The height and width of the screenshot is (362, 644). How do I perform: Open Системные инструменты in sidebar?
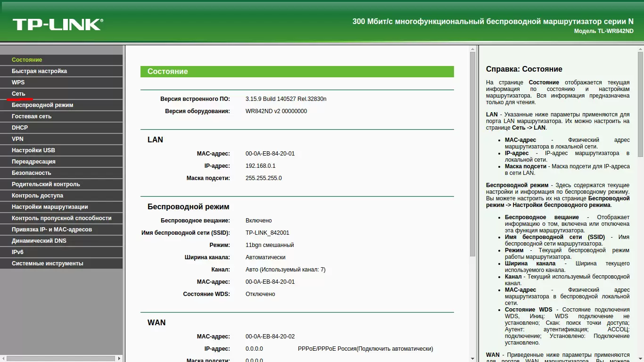(48, 263)
